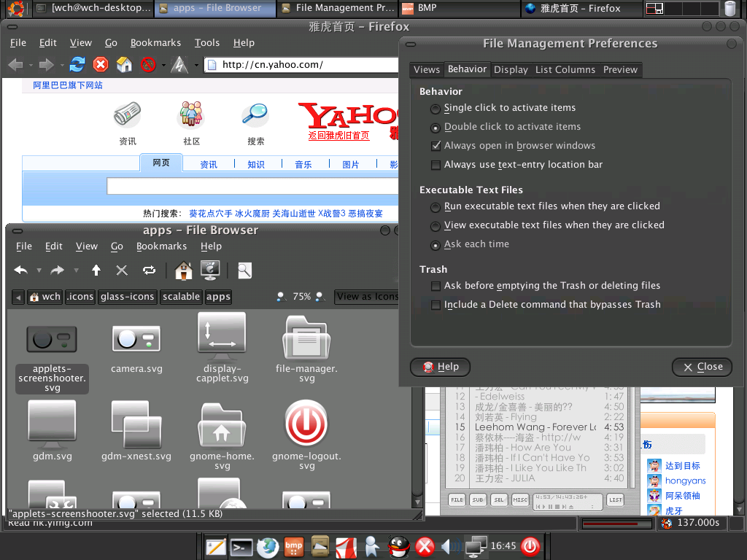Open dropdown next to red blocked icon
The height and width of the screenshot is (560, 747).
163,65
